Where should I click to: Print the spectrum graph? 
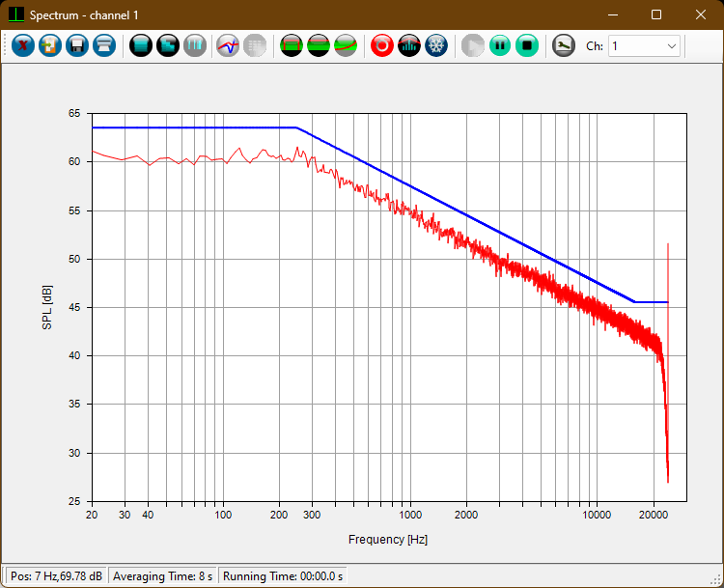click(104, 45)
